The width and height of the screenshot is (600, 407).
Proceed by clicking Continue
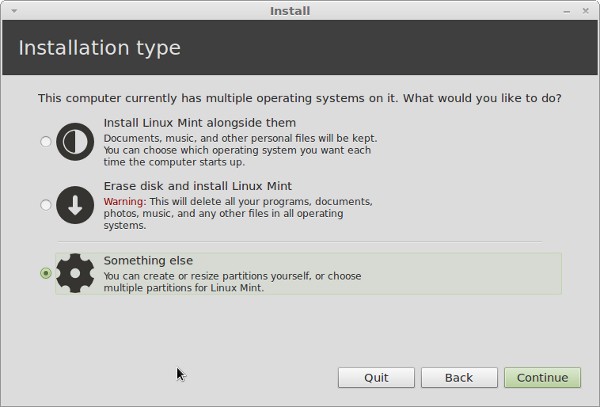pos(542,377)
